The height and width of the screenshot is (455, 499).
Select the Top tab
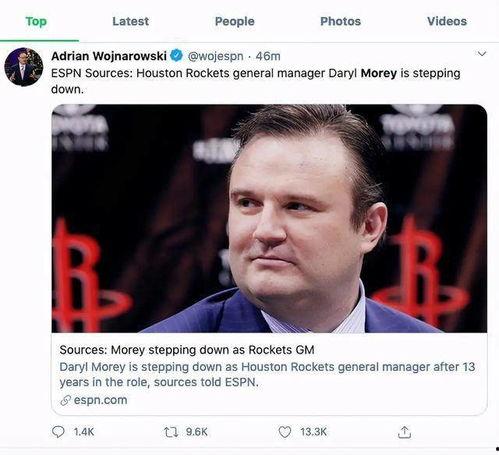pos(36,21)
